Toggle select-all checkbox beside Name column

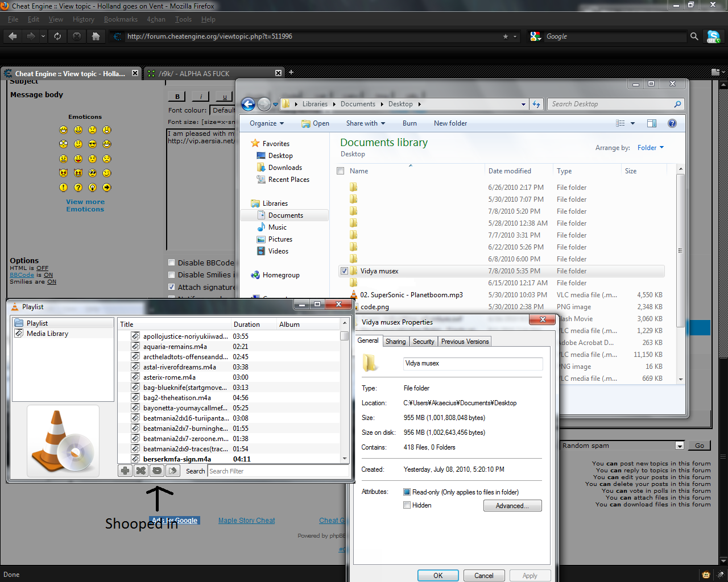pyautogui.click(x=341, y=171)
